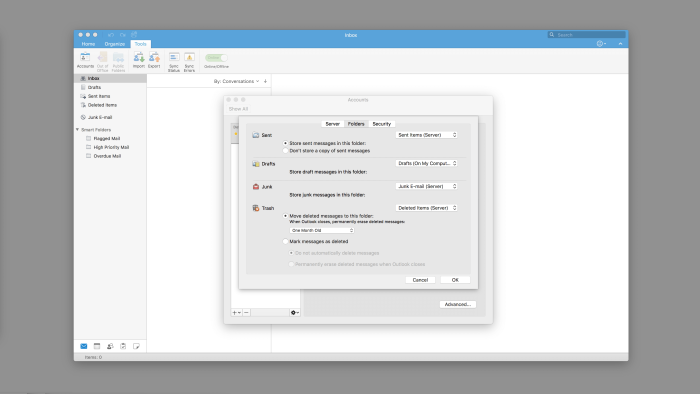Viewport: 700px width, 394px height.
Task: Select the Tools ribbon tab
Action: point(140,44)
